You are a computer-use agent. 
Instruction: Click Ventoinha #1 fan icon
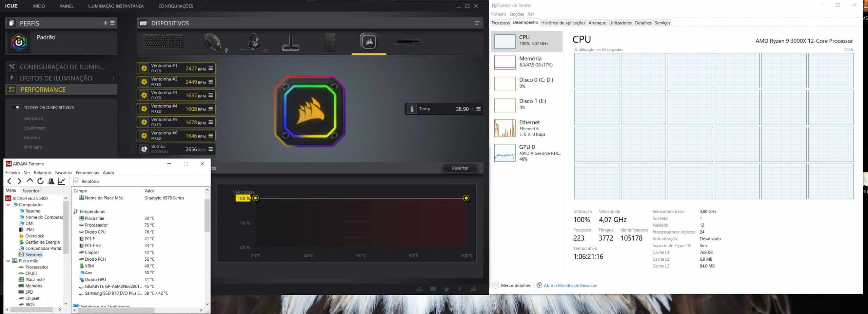point(144,68)
